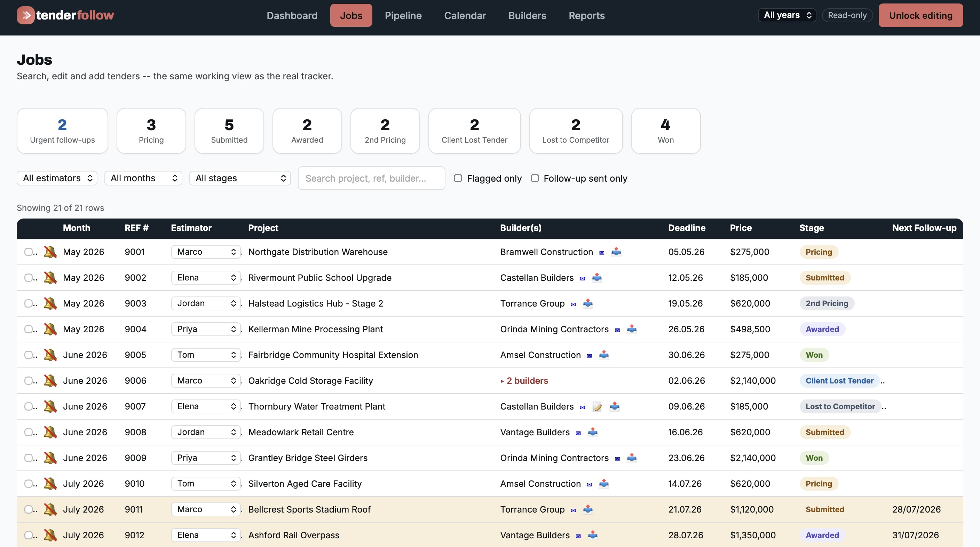Open the Priya estimator dropdown in row 9004
Image resolution: width=980 pixels, height=547 pixels.
point(206,329)
